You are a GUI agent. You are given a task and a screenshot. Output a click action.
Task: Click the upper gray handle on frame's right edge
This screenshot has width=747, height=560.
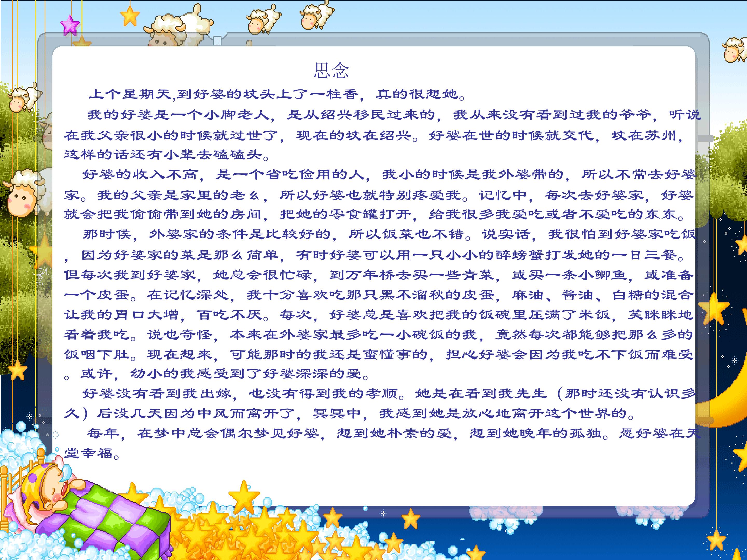[x=705, y=138]
